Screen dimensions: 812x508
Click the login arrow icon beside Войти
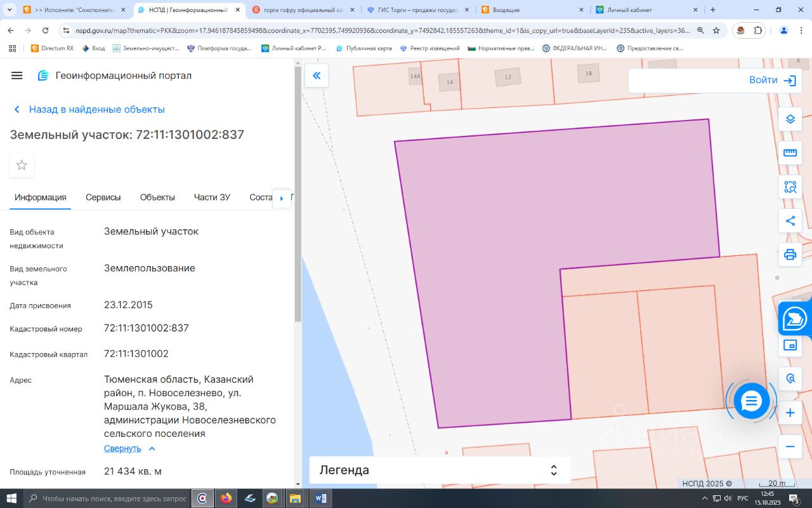(789, 81)
